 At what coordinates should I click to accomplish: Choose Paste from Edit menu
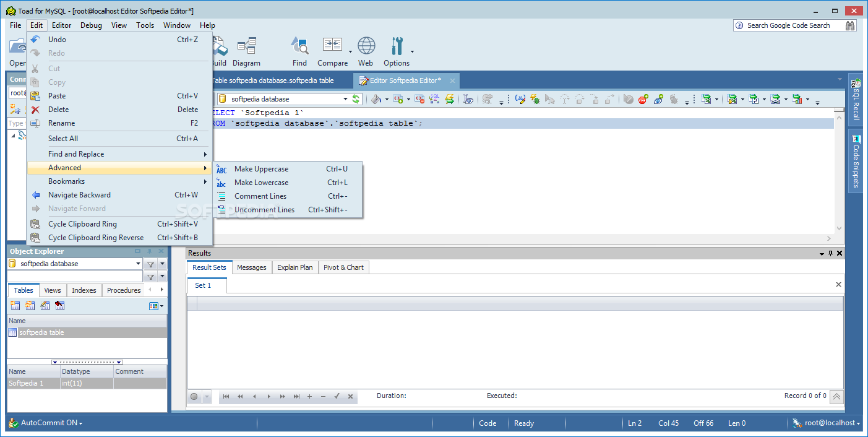119,96
